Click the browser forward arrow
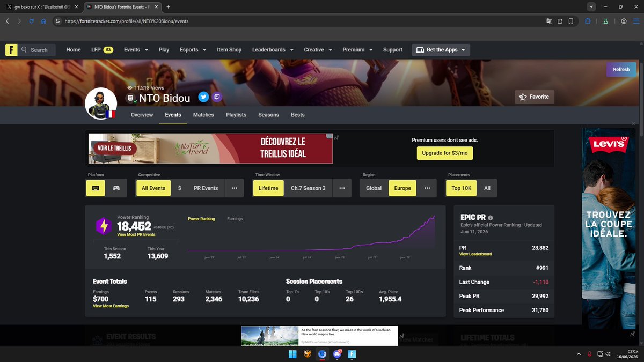Screen dimensions: 644x362 (19, 21)
